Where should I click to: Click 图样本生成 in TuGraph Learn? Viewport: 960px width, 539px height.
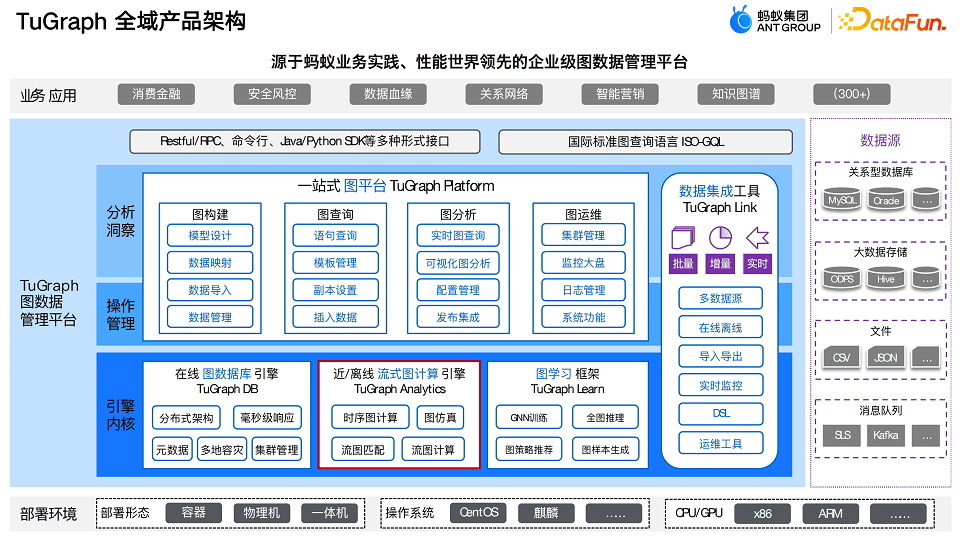[x=606, y=450]
